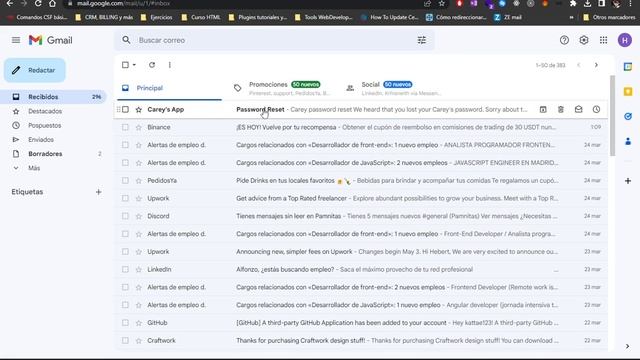Select the PedidosYa email checkbox

(125, 180)
